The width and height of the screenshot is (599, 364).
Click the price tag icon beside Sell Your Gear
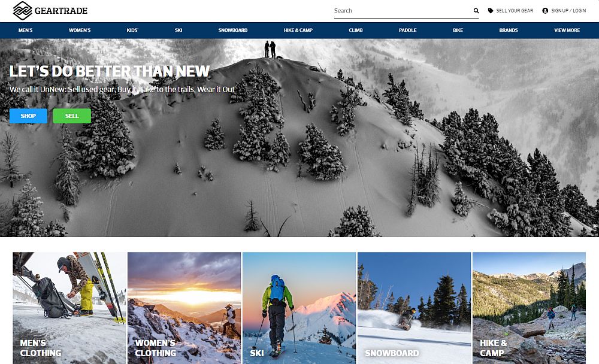tap(491, 11)
